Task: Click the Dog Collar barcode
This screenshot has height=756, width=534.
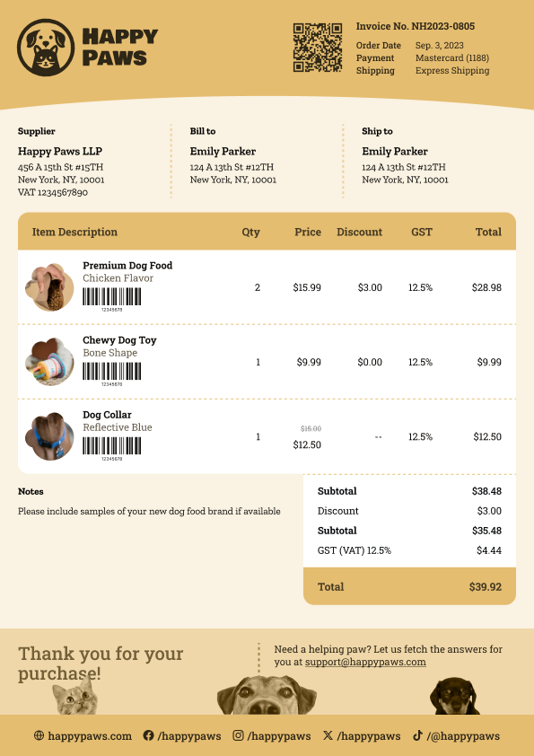Action: point(112,449)
